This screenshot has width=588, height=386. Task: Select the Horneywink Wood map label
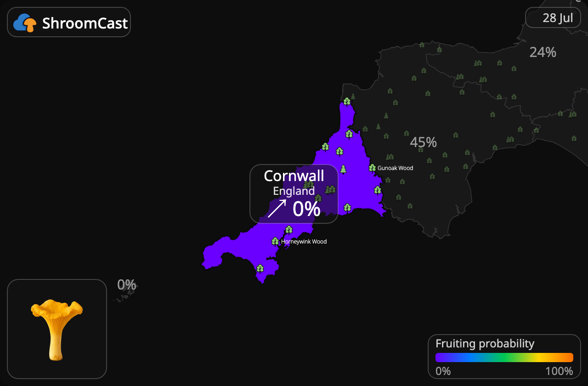coord(304,242)
